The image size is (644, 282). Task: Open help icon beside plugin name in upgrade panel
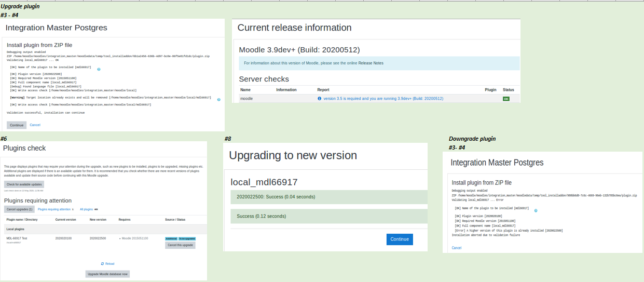(x=99, y=69)
